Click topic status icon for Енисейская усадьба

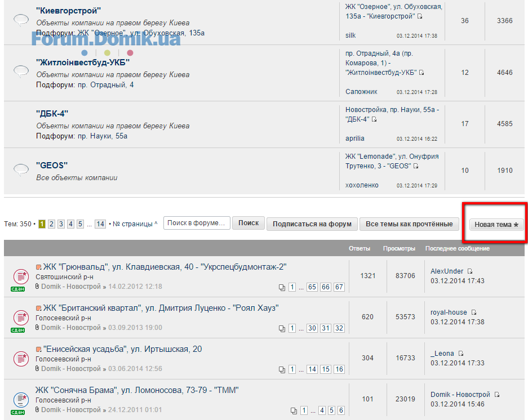[x=21, y=359]
